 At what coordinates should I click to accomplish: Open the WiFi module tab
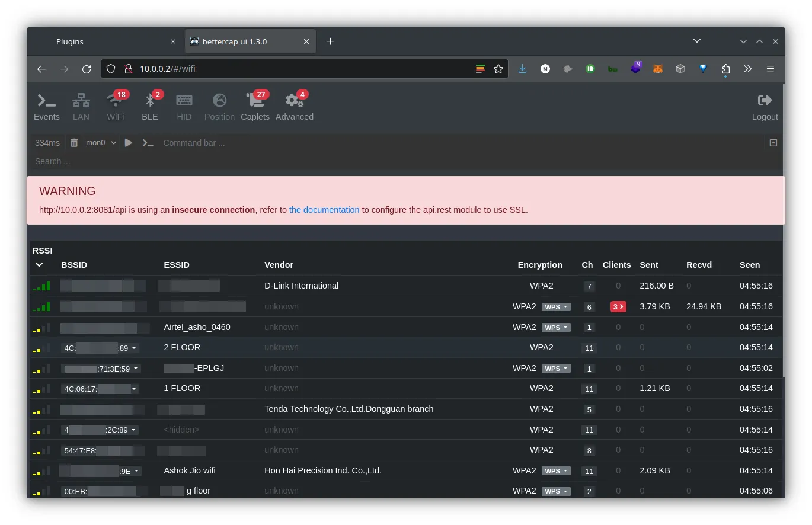tap(116, 107)
